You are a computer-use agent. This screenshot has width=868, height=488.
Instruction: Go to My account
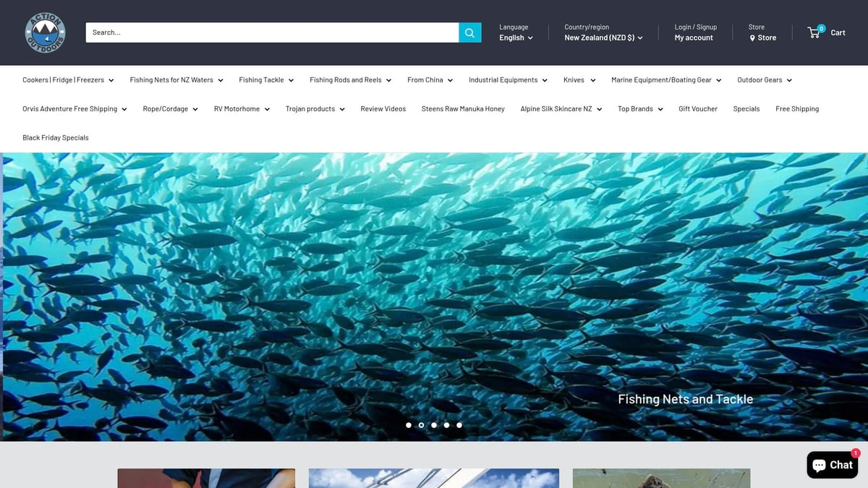(693, 38)
